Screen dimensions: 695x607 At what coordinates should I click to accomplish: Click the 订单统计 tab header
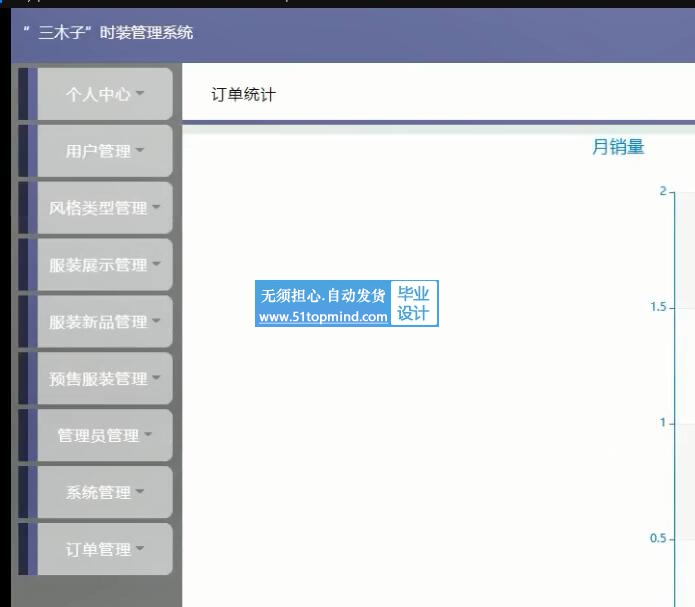point(243,95)
